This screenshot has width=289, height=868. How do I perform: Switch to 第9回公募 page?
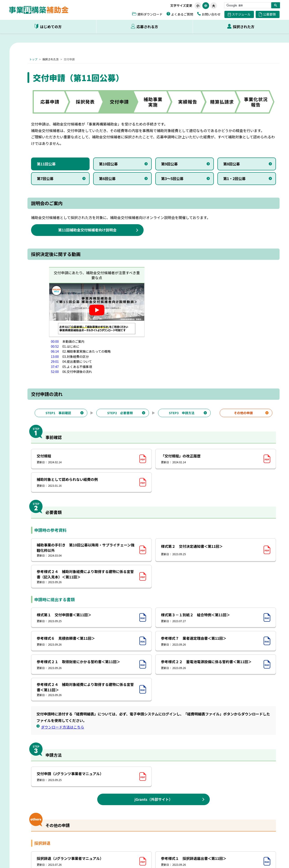[x=184, y=164]
